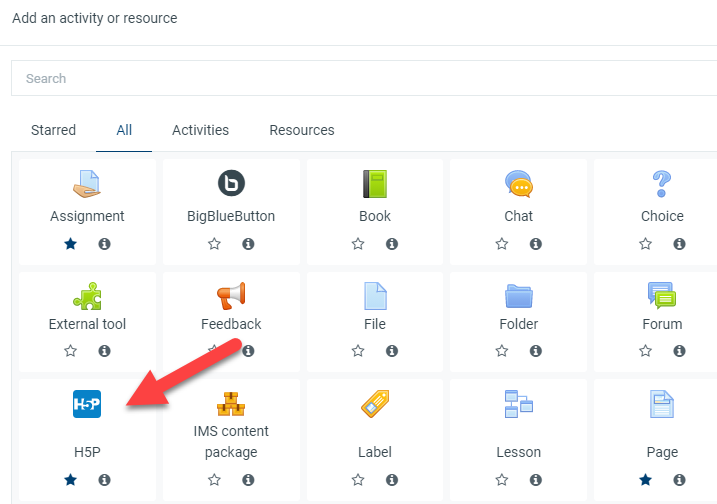
Task: Switch to the Activities tab
Action: (200, 130)
